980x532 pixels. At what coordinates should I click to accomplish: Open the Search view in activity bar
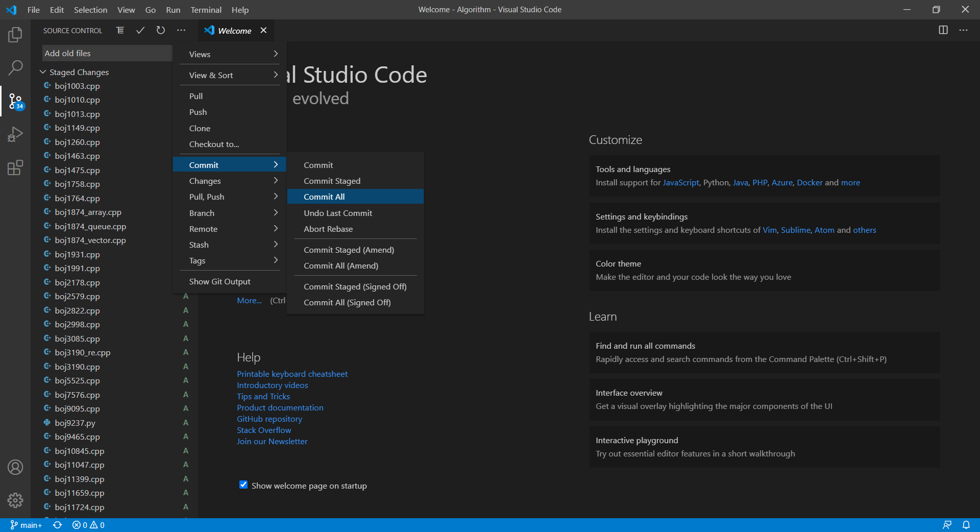(x=15, y=67)
